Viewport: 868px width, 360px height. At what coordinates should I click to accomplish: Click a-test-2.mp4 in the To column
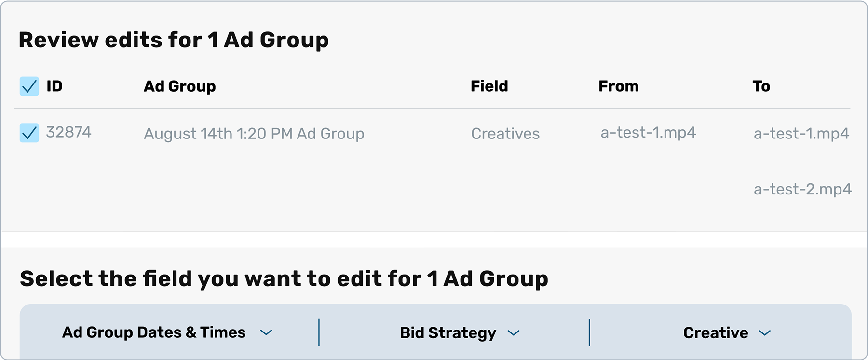pyautogui.click(x=802, y=189)
